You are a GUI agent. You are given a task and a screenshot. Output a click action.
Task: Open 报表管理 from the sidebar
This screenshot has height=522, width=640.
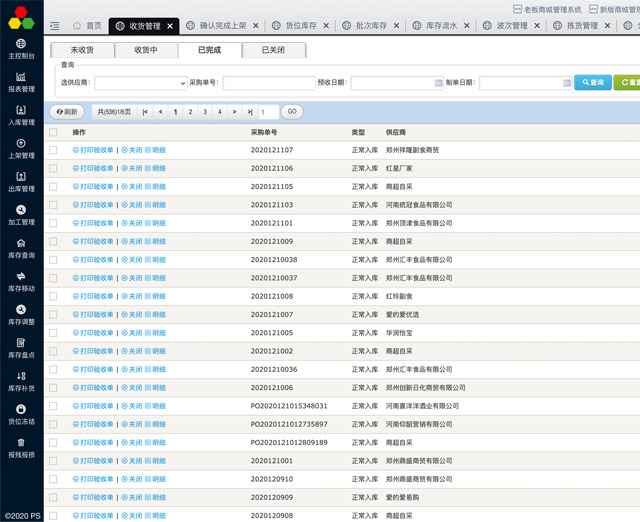21,82
